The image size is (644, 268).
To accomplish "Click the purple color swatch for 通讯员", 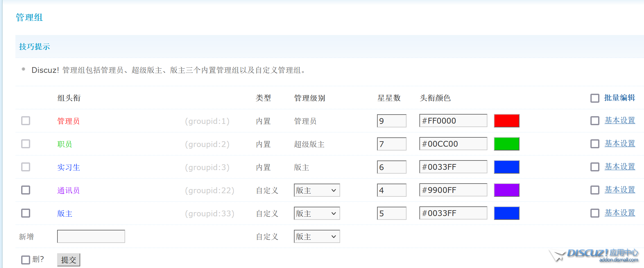I will point(506,190).
